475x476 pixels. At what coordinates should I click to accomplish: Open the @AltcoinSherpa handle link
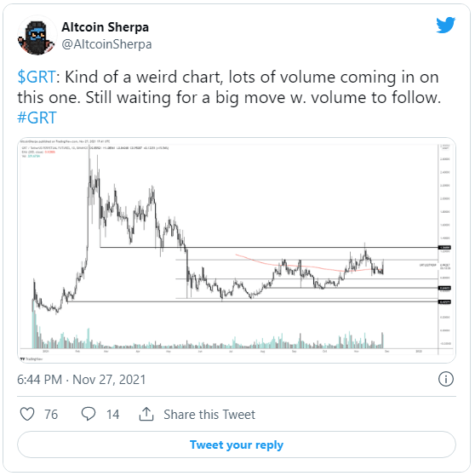pos(106,44)
